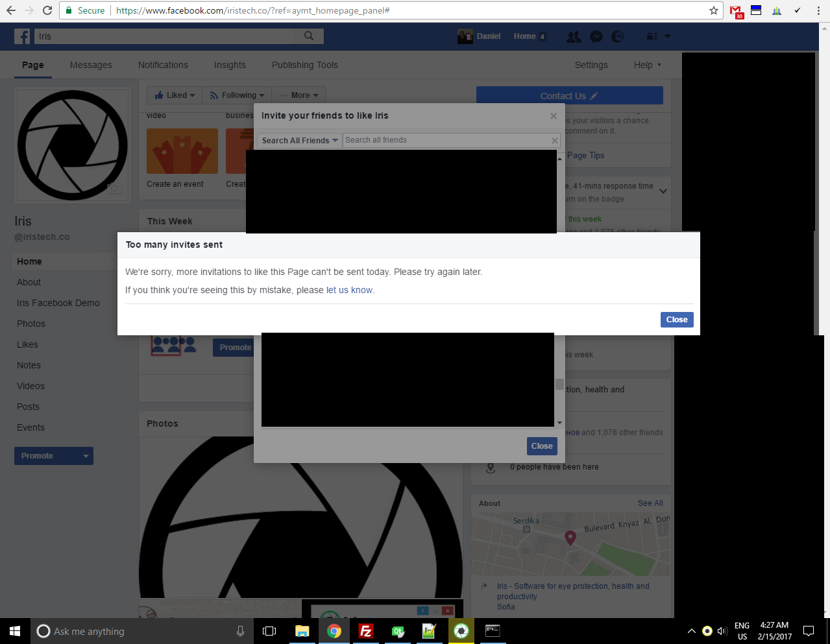This screenshot has height=644, width=830.
Task: Select Home in the left sidebar
Action: pos(29,261)
